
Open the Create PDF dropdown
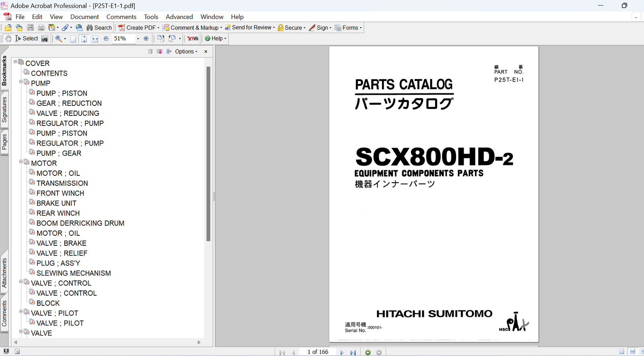point(139,28)
